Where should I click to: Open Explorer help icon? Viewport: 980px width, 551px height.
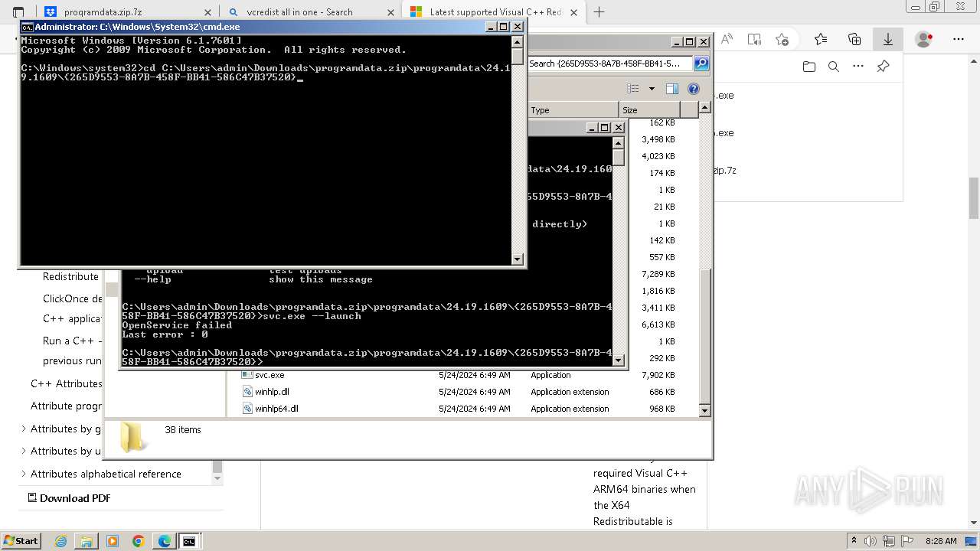(x=694, y=89)
